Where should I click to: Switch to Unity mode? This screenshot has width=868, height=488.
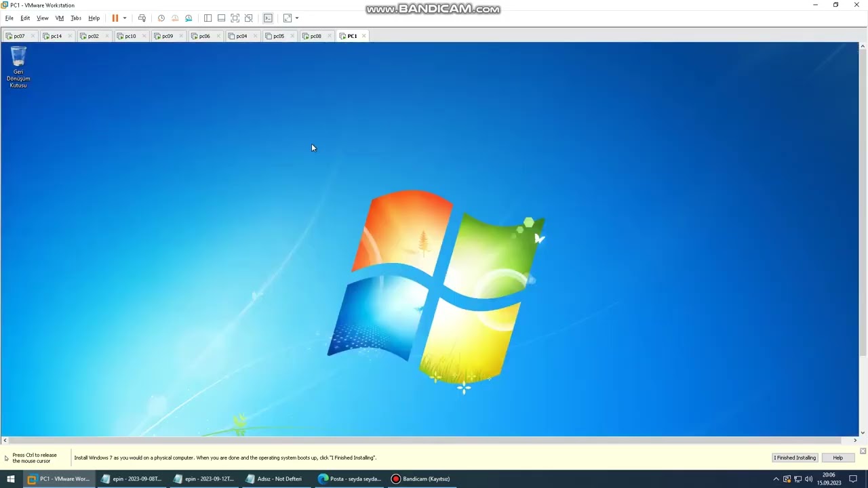[249, 18]
